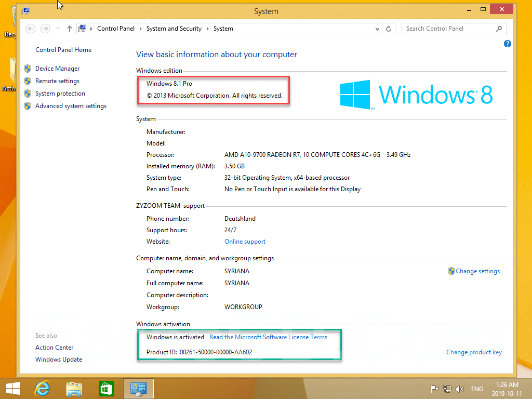Click the volume speaker icon in tray
532x399 pixels.
coord(460,389)
